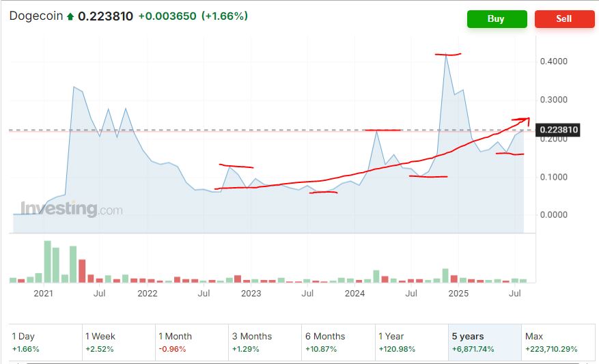Viewport: 599px width, 364px height.
Task: Click the 2025 date axis label
Action: (458, 294)
